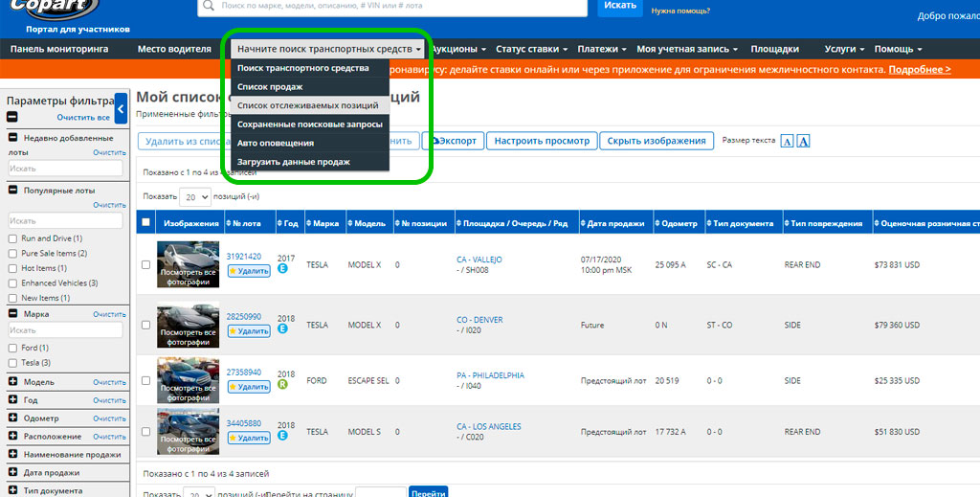
Task: Choose Список продаж menu entry
Action: 309,87
